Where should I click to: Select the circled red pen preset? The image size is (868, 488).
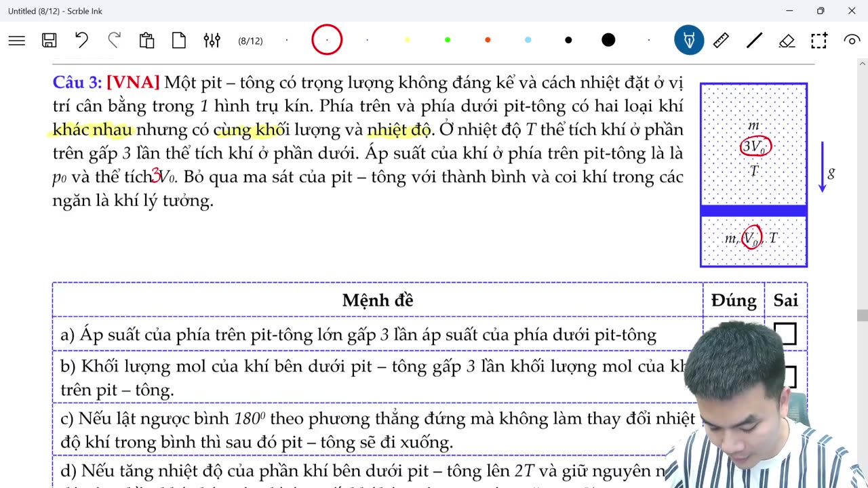click(327, 41)
